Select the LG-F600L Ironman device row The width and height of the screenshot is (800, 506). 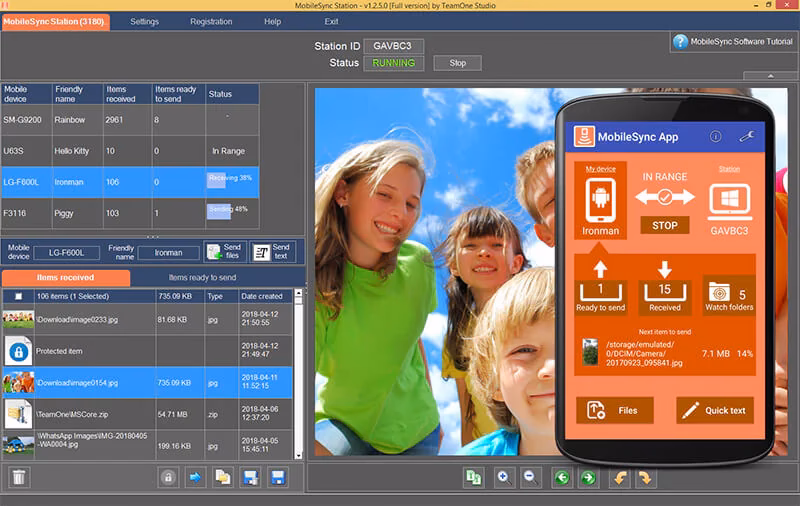pyautogui.click(x=130, y=182)
